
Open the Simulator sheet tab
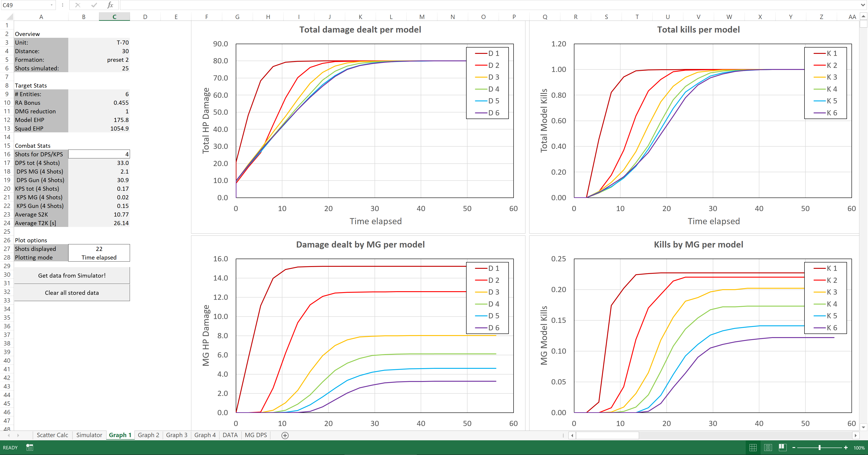click(89, 435)
